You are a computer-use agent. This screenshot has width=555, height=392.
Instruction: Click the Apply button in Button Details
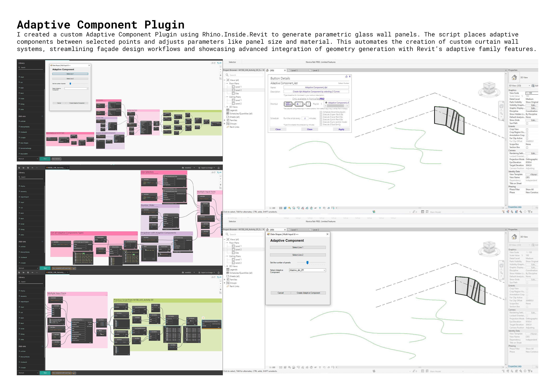[x=341, y=130]
